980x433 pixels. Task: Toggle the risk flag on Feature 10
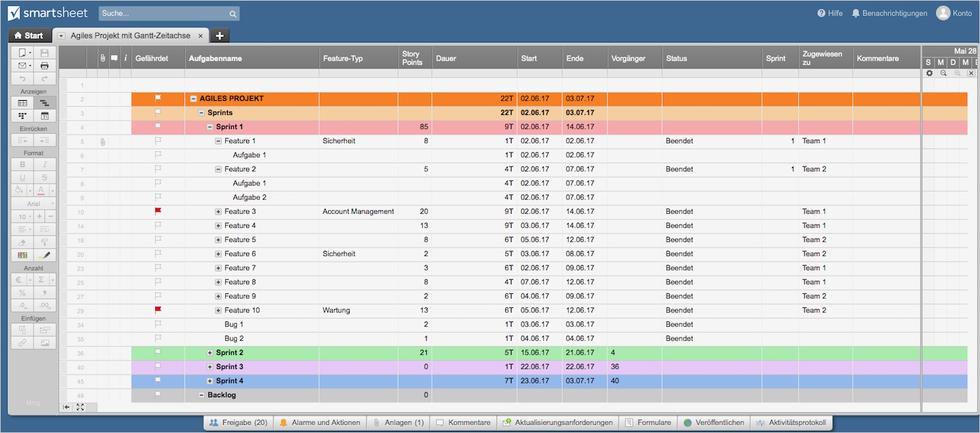tap(159, 310)
